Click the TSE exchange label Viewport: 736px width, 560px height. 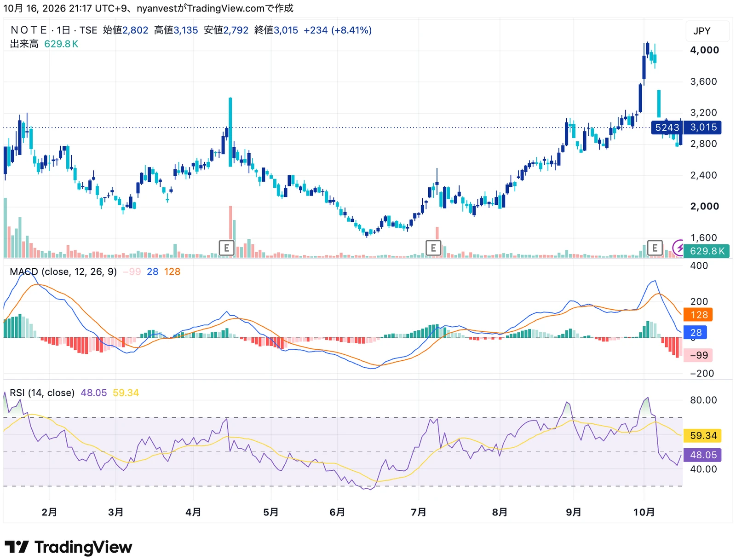tap(88, 30)
